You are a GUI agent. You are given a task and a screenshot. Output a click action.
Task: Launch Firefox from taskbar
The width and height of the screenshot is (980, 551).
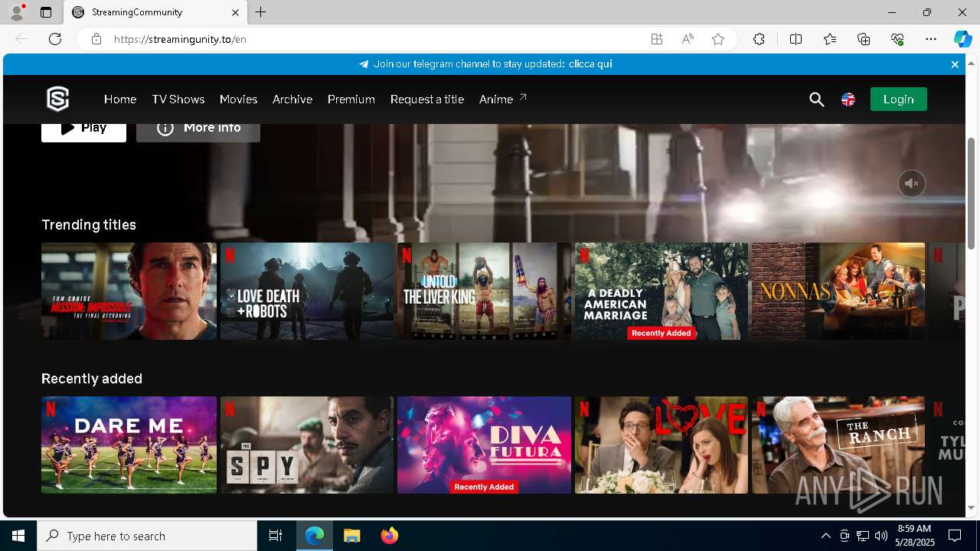pos(389,536)
